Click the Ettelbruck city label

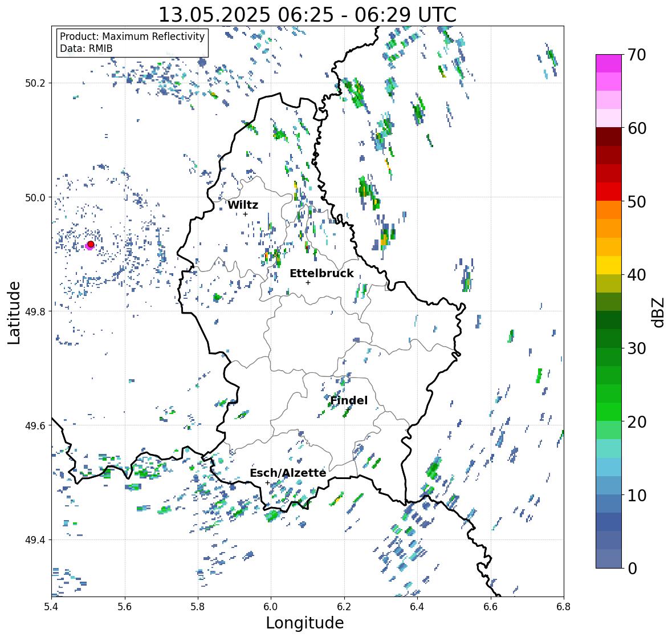[321, 273]
